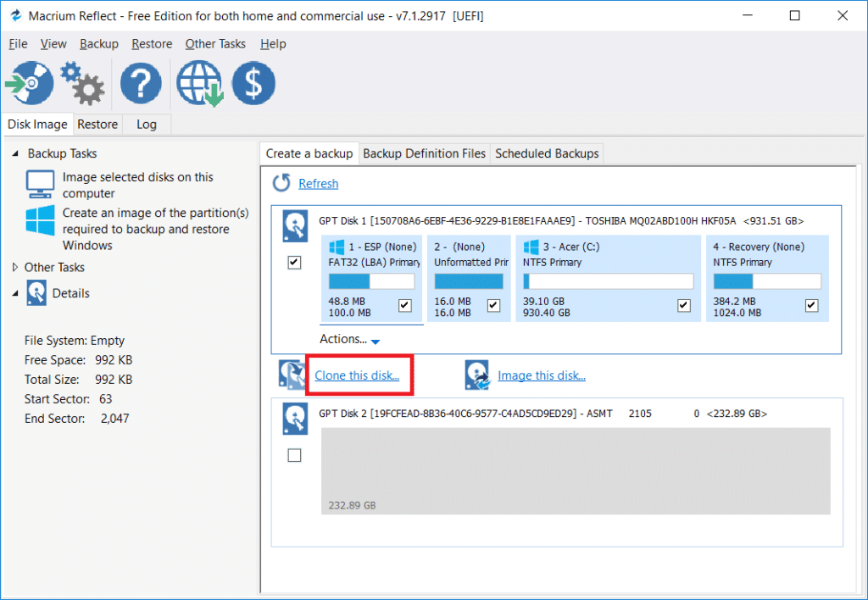Viewport: 868px width, 600px height.
Task: Maximize the Macrium Reflect window
Action: click(x=794, y=15)
